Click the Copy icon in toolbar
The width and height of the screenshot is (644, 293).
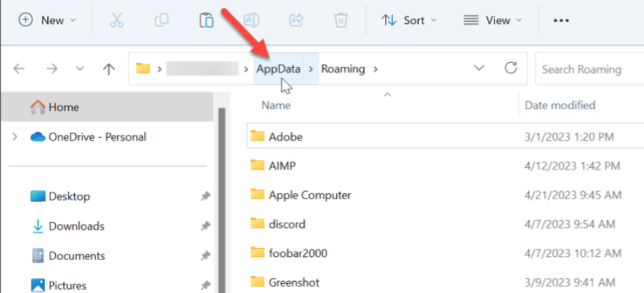click(161, 20)
